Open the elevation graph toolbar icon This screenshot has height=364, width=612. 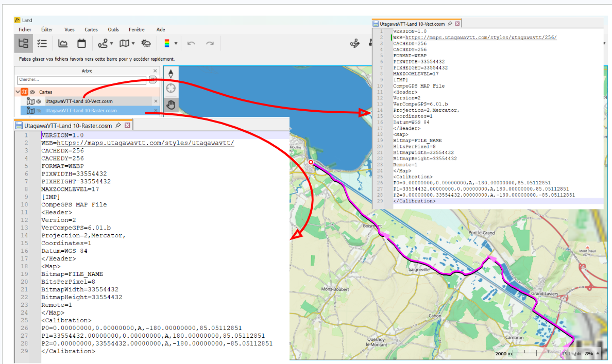pos(63,43)
